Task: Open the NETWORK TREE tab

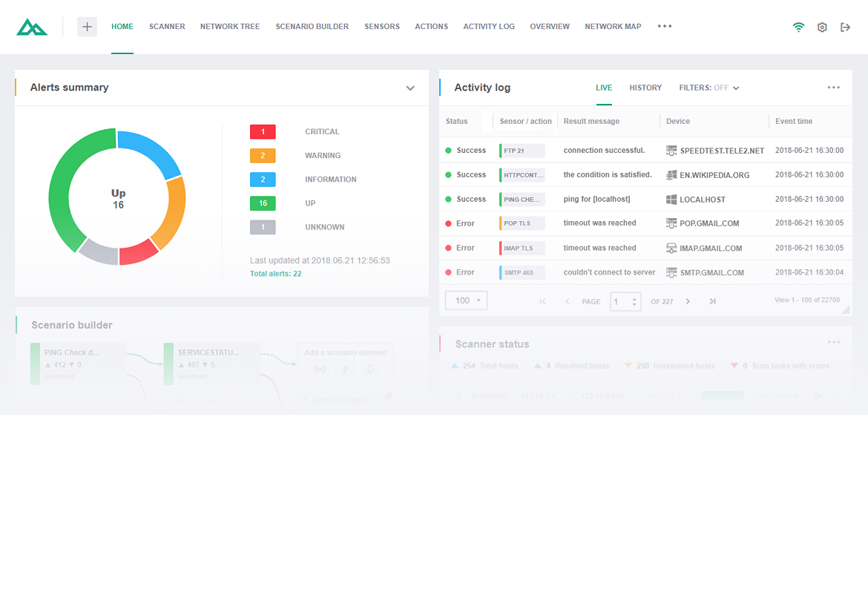Action: tap(230, 27)
